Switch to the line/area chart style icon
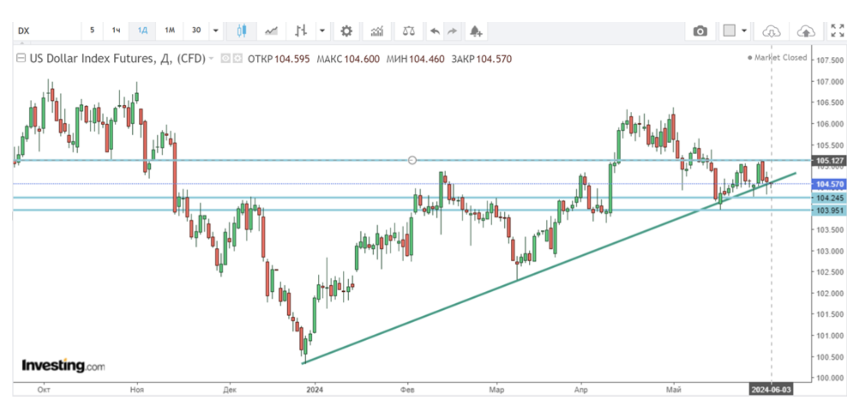 (x=271, y=31)
